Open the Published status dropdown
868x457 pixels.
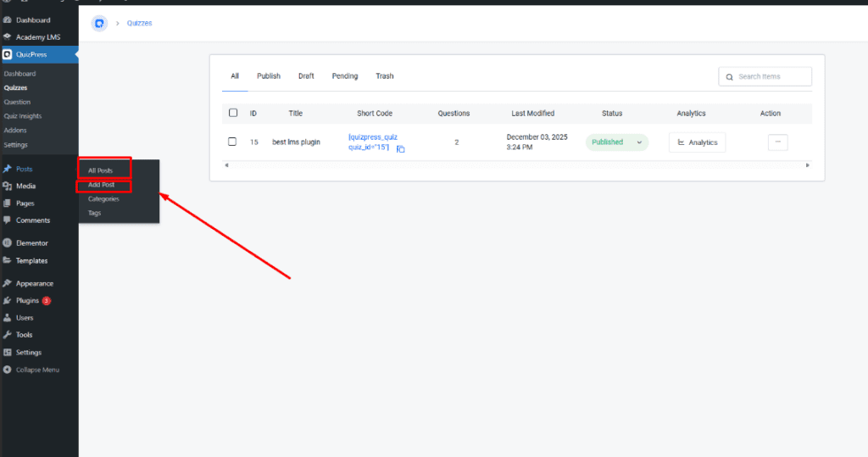pyautogui.click(x=617, y=142)
